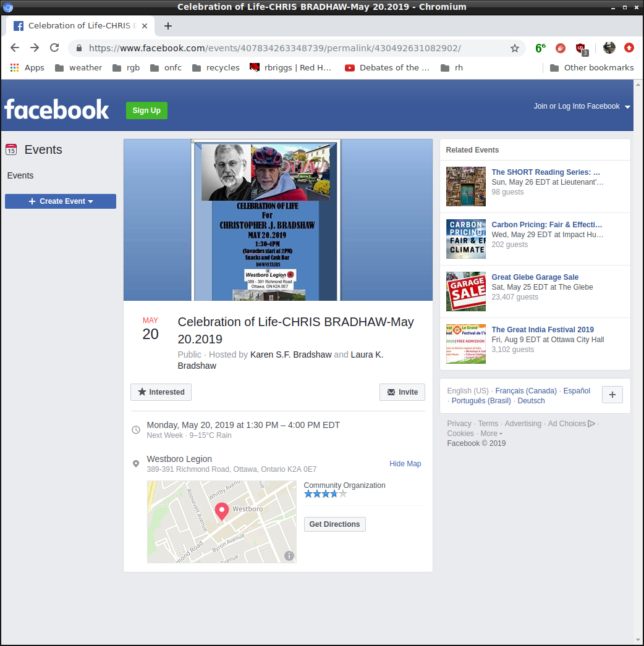Open the Other bookmarks folder

(591, 67)
